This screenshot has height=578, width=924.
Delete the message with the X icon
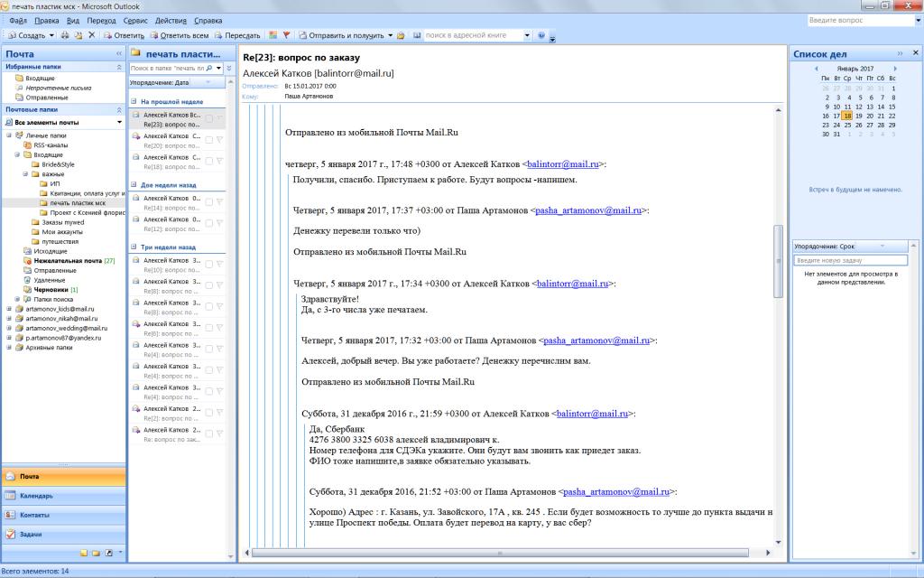[91, 35]
